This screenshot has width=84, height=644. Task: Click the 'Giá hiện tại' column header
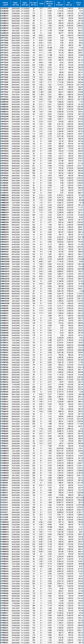pos(70,3)
